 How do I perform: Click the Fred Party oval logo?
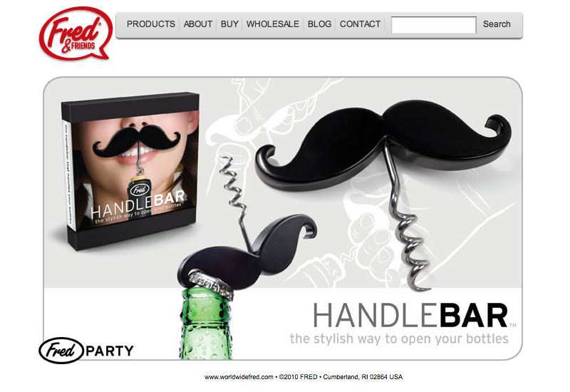[61, 351]
